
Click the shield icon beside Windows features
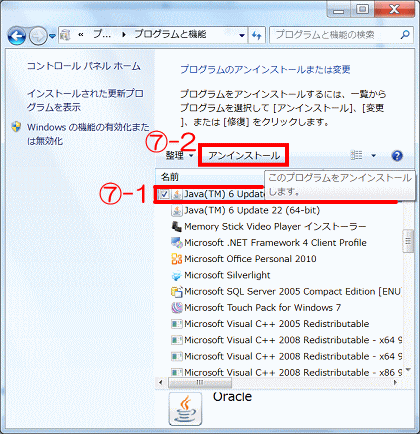[x=16, y=127]
